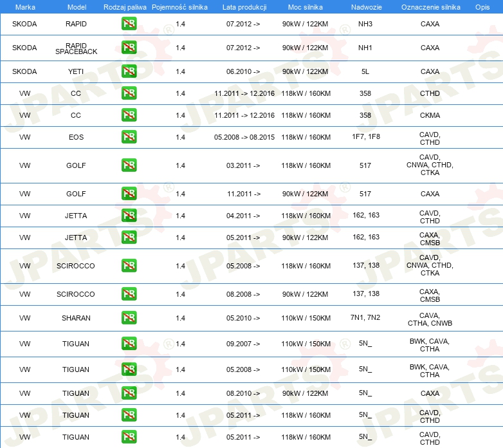Sort by the Marka column header
Screen dimensions: 503x448
(24, 6)
